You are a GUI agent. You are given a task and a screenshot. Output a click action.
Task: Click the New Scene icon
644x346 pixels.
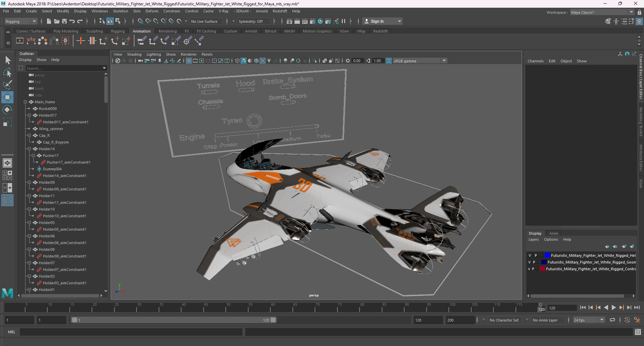(49, 21)
